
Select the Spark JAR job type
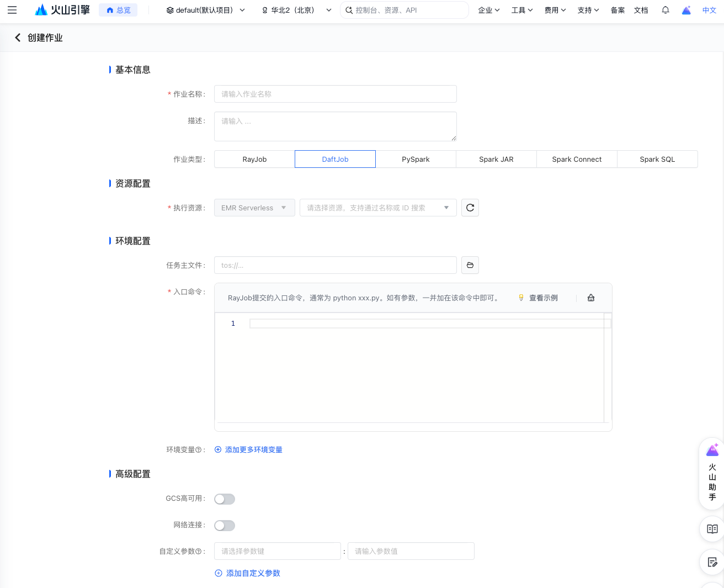[496, 159]
